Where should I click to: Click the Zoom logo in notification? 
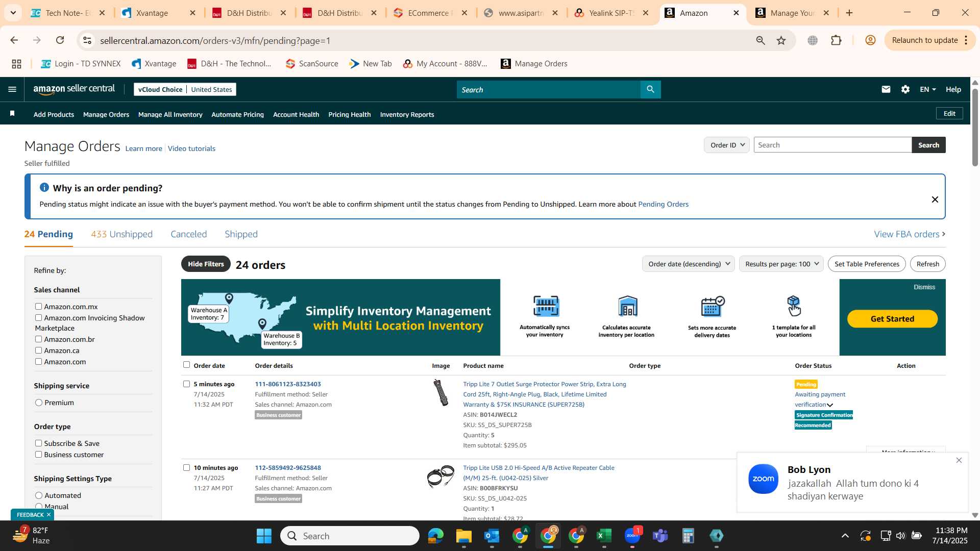tap(763, 479)
